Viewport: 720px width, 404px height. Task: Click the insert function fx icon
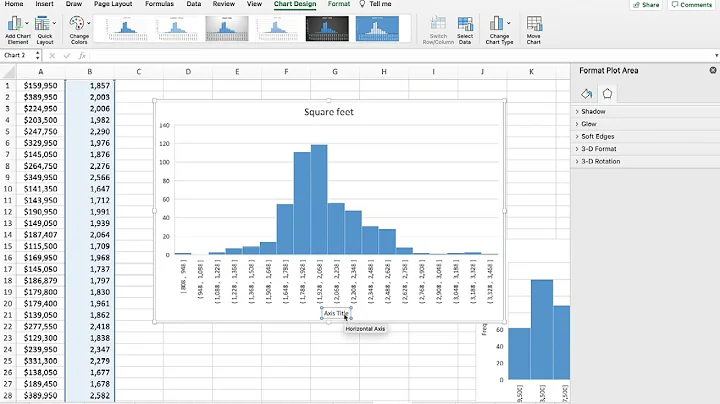click(x=82, y=56)
